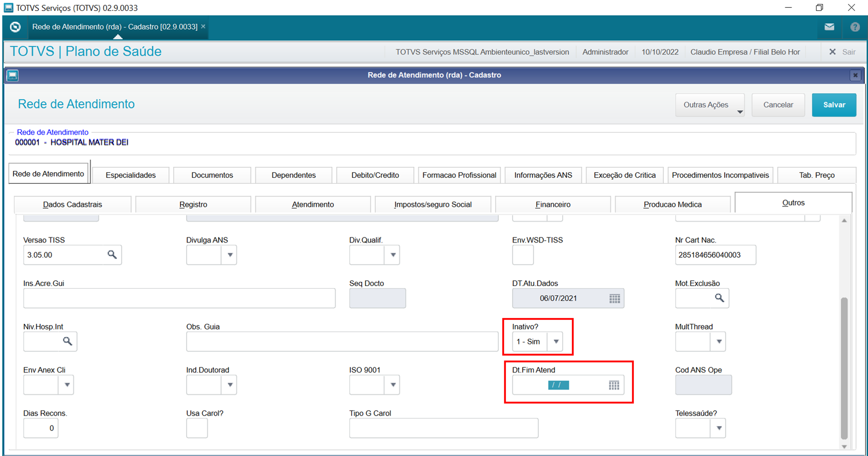868x456 pixels.
Task: Click the Versao TISS search magnifier icon
Action: pos(112,255)
